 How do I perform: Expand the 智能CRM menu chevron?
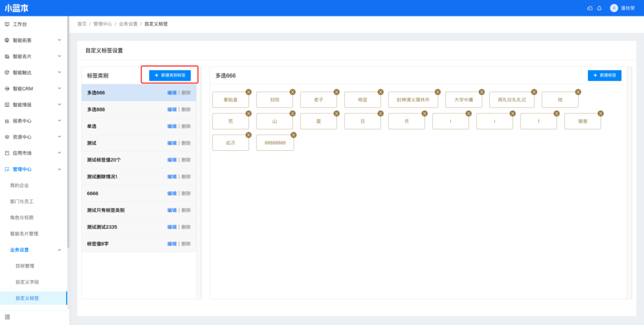[x=59, y=89]
